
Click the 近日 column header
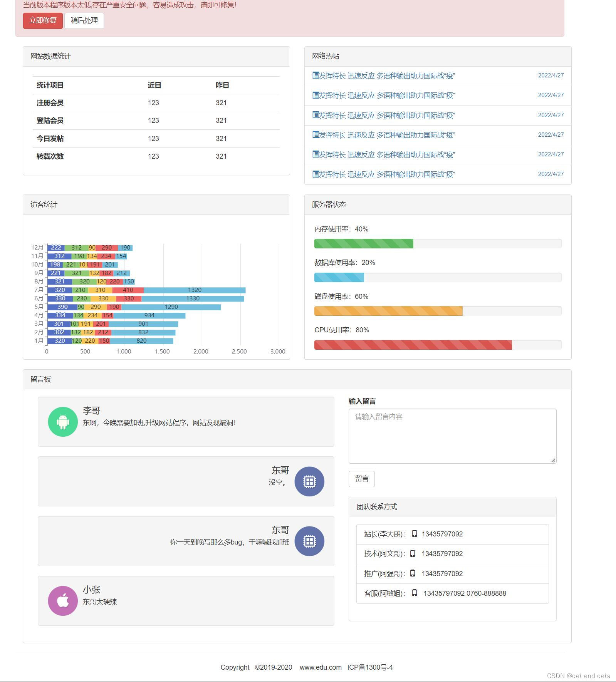pos(154,85)
